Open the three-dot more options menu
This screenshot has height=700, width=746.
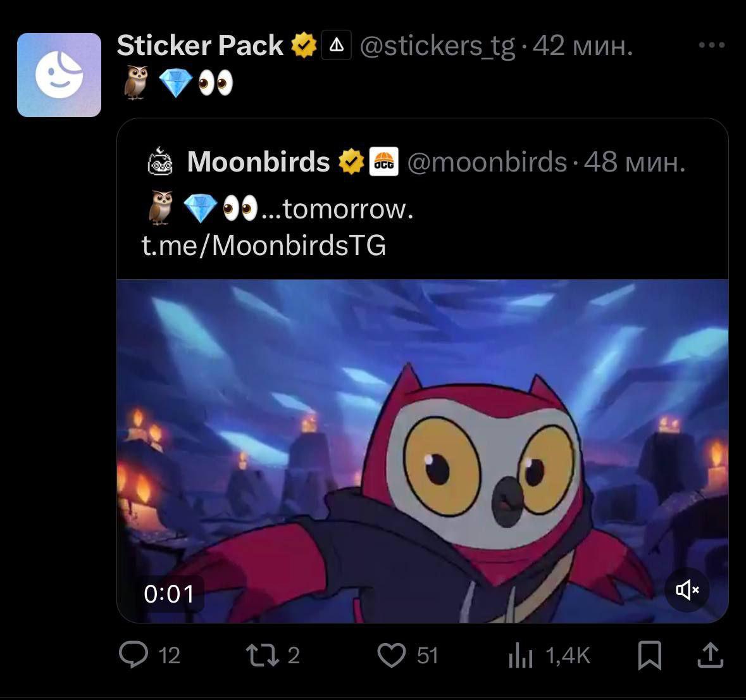712,45
